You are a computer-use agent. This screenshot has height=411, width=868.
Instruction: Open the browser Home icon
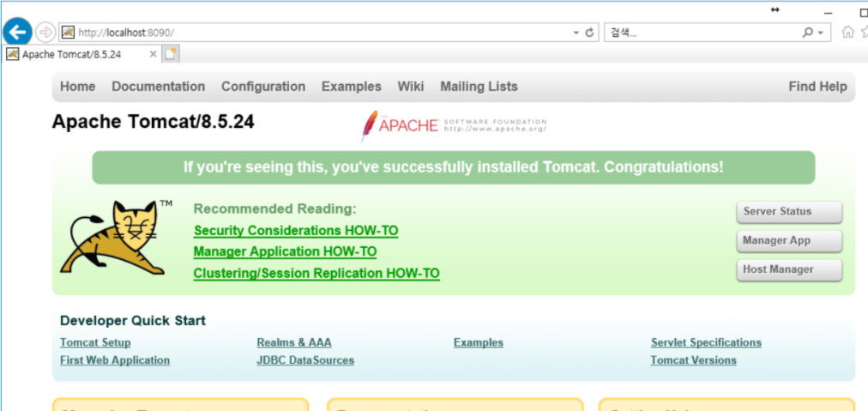[847, 33]
